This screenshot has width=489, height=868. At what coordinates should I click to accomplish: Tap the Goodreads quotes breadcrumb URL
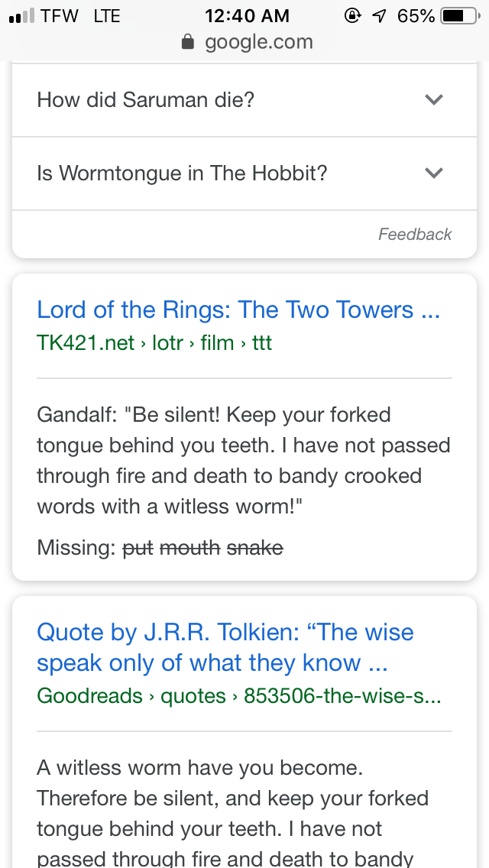point(238,696)
